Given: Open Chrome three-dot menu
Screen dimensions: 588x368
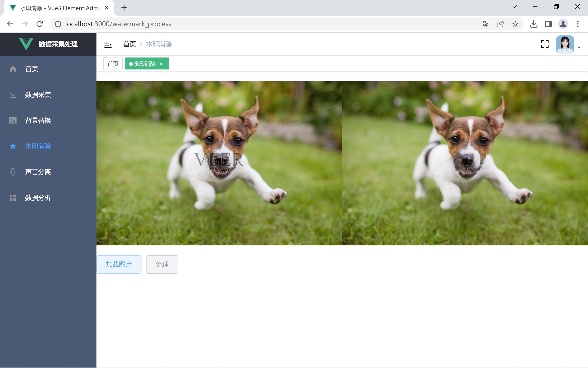Looking at the screenshot, I should point(578,24).
